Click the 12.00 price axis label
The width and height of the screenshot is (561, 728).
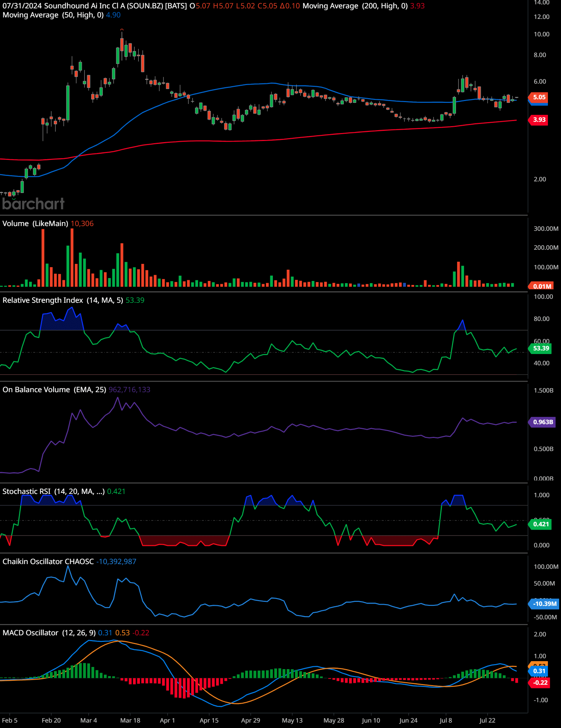(x=541, y=17)
